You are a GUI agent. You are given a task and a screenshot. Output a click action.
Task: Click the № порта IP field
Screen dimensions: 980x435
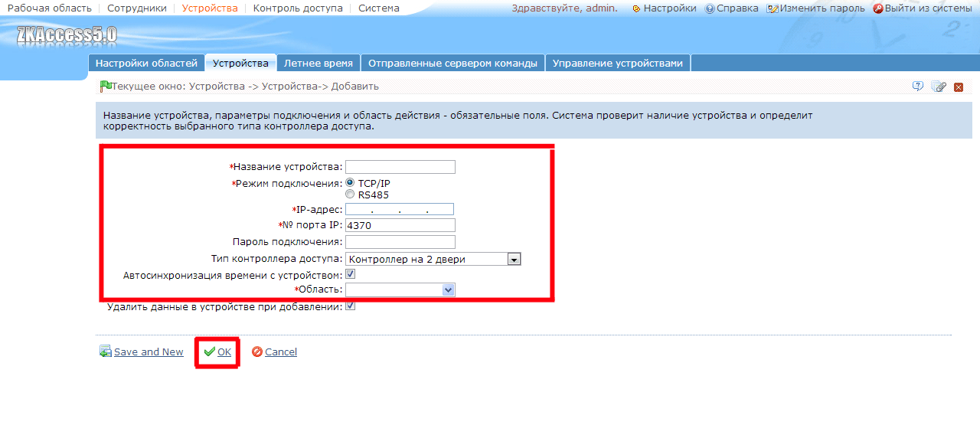click(400, 225)
